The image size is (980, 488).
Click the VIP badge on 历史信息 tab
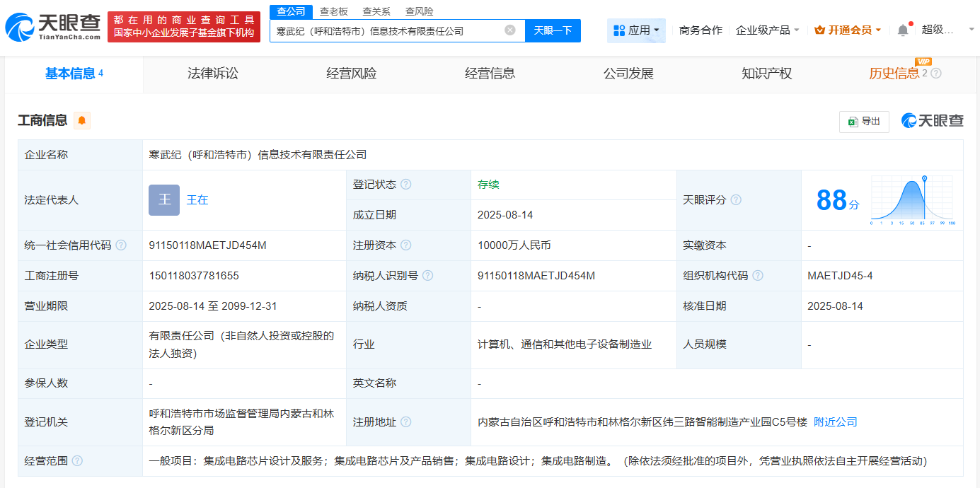point(924,62)
